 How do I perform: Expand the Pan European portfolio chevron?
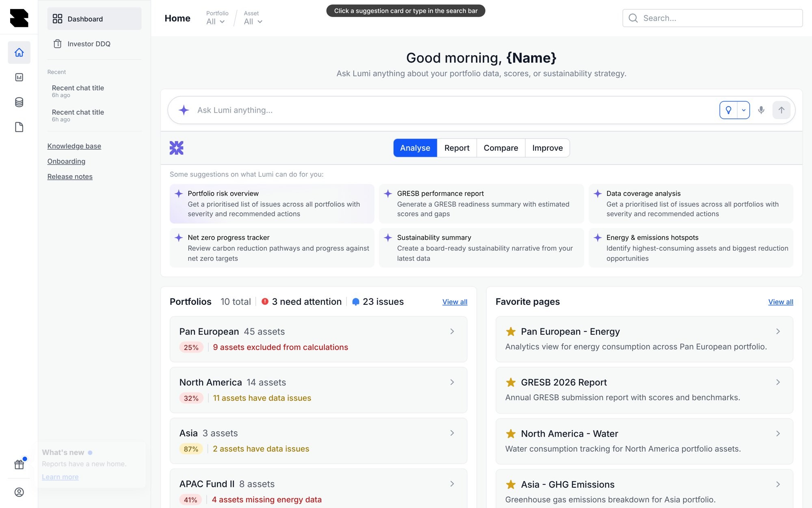[x=452, y=332]
